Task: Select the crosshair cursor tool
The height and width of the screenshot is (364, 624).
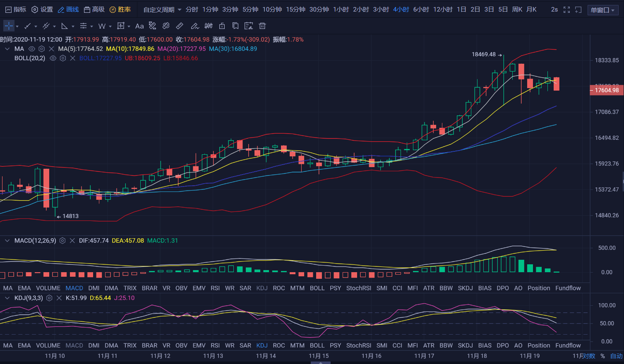Action: [9, 26]
